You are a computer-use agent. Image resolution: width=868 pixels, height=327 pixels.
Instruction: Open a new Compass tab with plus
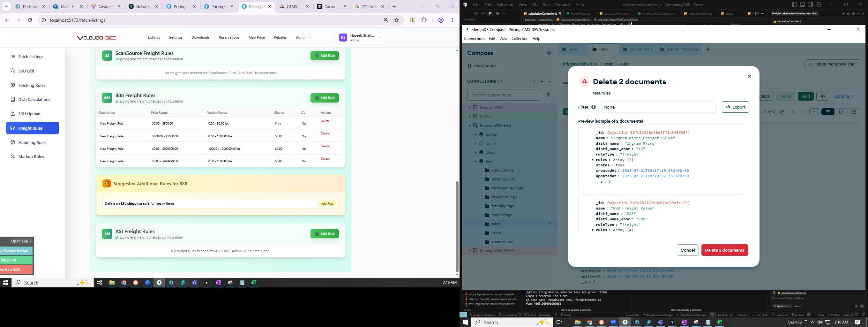point(708,49)
